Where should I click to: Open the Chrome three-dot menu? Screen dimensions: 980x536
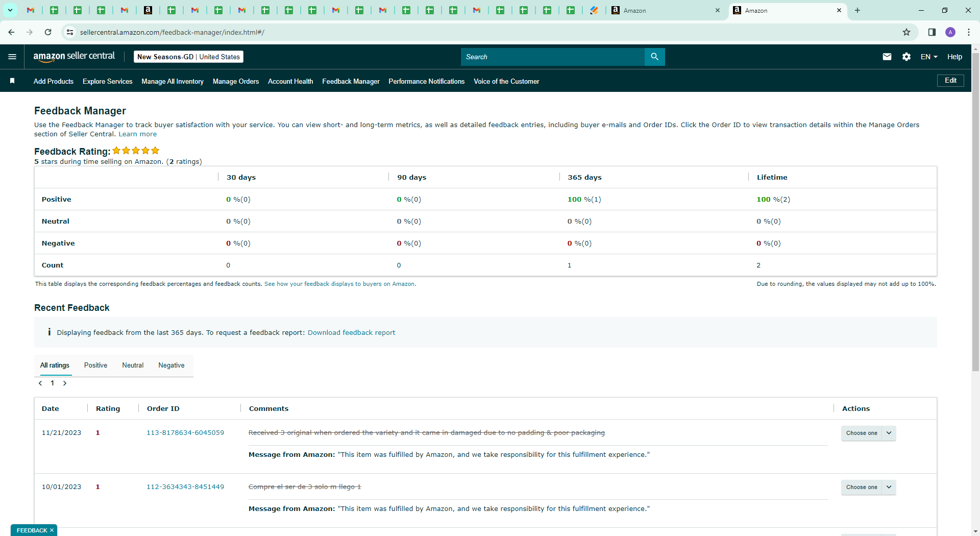[969, 32]
